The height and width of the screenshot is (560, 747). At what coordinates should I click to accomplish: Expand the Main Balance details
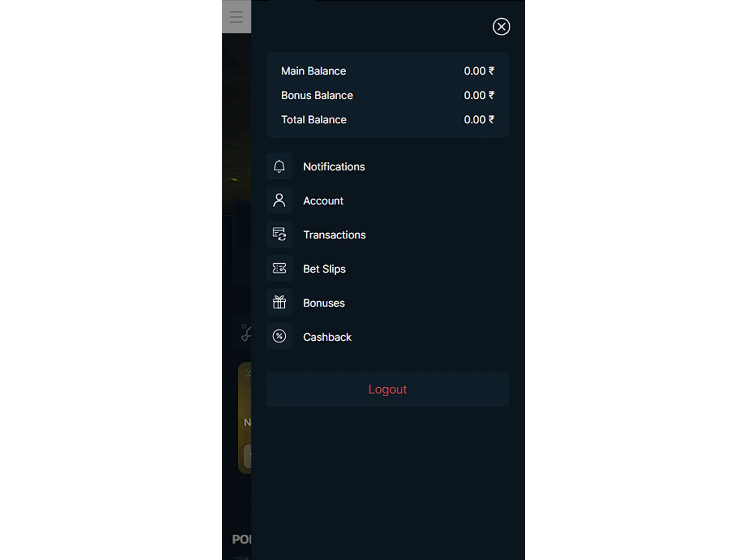[x=388, y=71]
